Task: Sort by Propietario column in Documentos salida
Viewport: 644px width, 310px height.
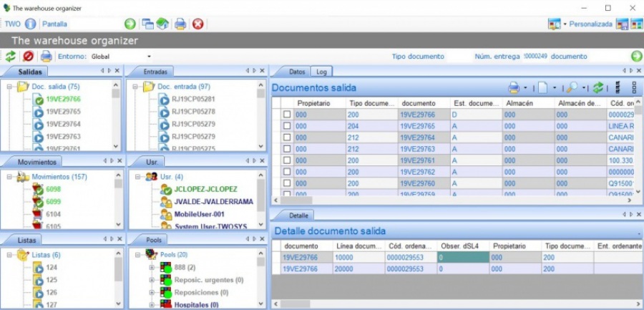Action: click(320, 103)
